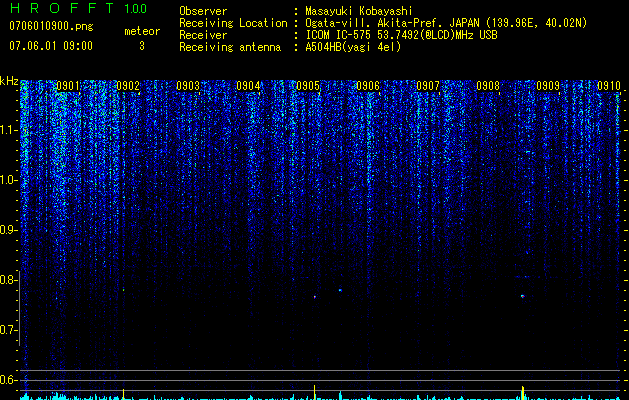Screen dimensions: 629x400
Task: Click the yellow detection spike below 0902
Action: coord(124,394)
